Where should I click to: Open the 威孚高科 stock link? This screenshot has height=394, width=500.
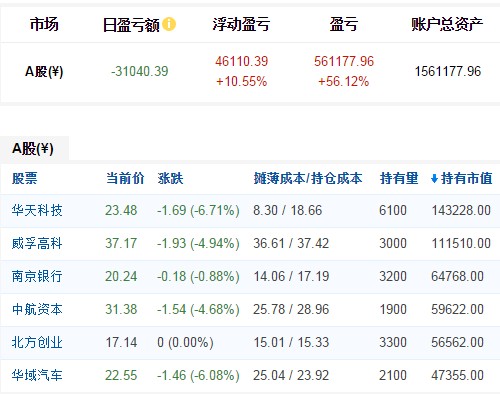(x=37, y=243)
